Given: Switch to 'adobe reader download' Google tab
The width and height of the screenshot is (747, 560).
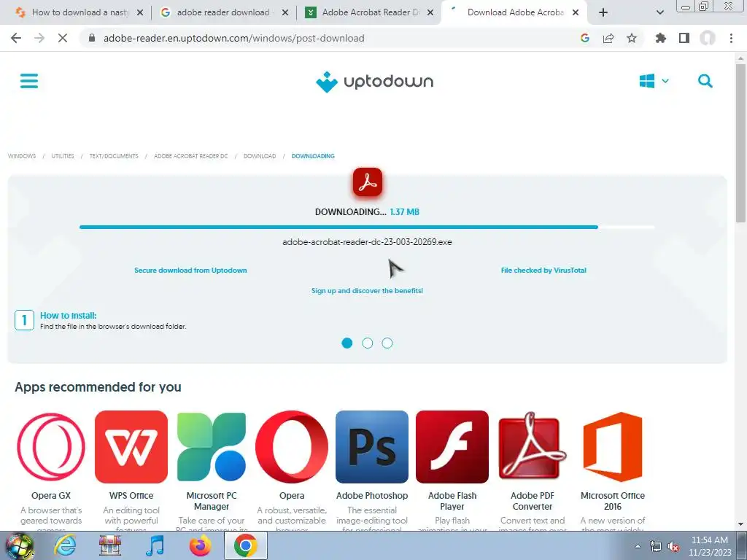Looking at the screenshot, I should point(223,12).
